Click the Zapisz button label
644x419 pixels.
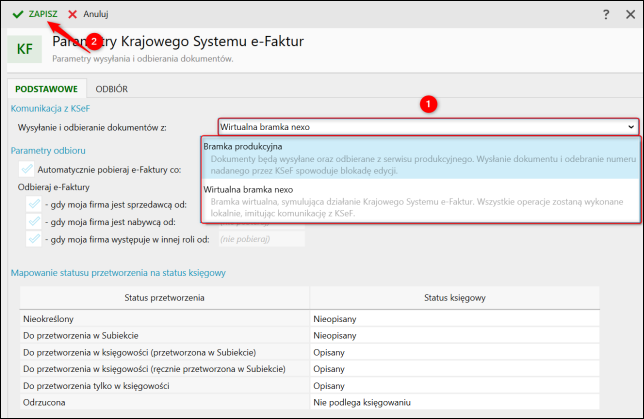coord(43,15)
